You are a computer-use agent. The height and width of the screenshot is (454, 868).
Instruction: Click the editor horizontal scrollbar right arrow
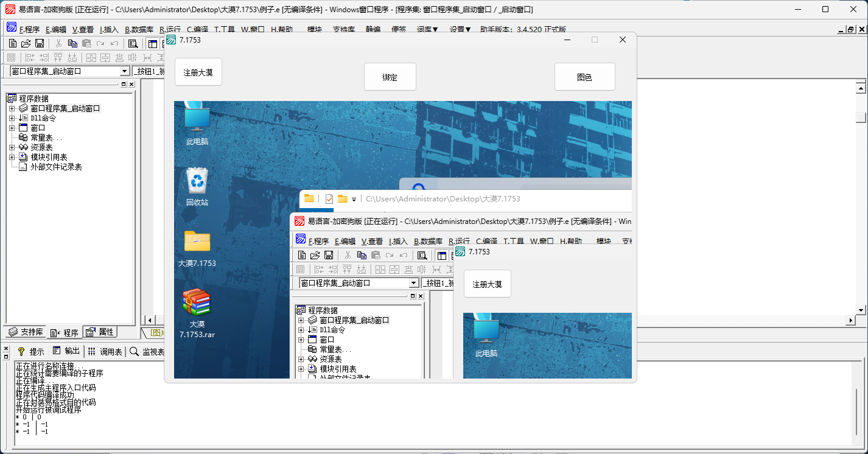(851, 320)
